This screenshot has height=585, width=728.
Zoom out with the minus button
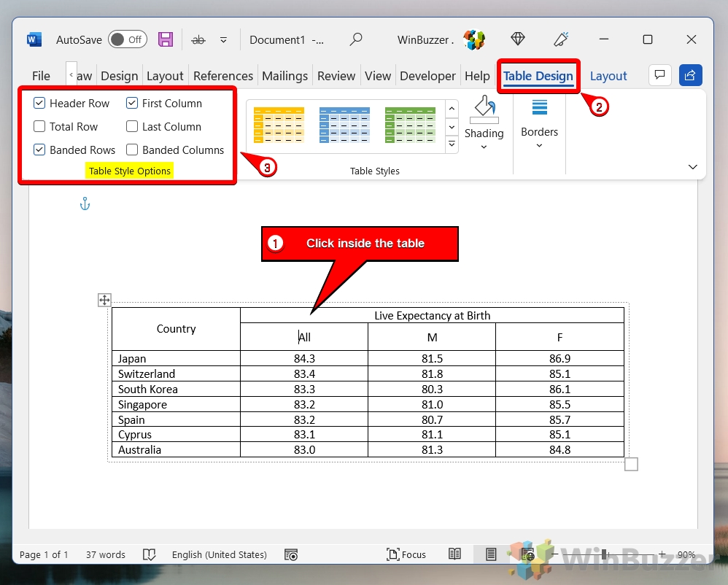click(x=554, y=554)
